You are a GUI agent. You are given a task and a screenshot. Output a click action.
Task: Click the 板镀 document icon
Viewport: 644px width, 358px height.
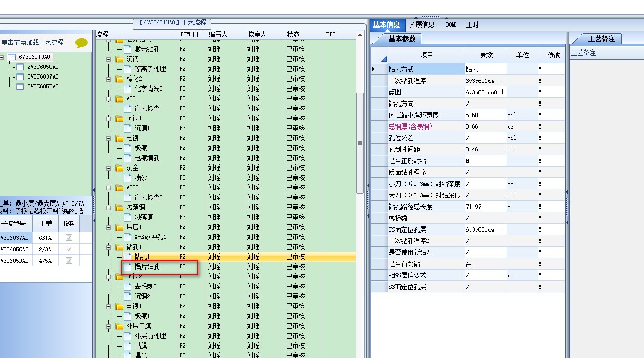coord(128,148)
